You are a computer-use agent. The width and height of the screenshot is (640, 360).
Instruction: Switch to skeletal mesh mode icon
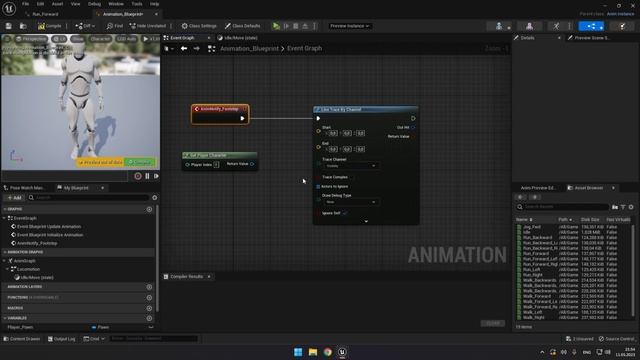click(x=529, y=26)
